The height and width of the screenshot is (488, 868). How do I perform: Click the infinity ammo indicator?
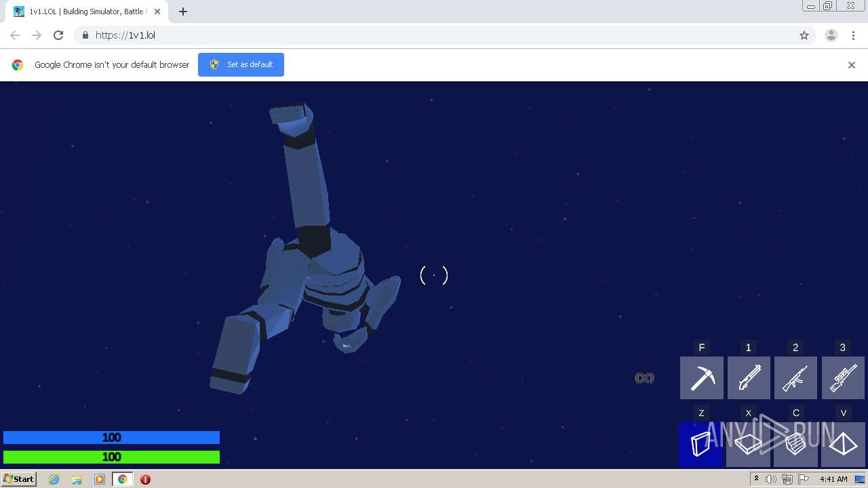click(644, 378)
